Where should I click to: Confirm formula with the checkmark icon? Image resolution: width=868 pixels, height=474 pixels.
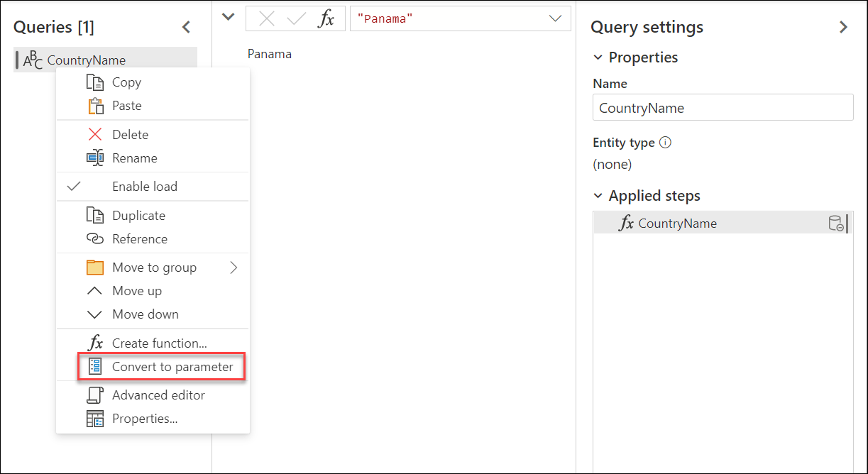[x=296, y=19]
